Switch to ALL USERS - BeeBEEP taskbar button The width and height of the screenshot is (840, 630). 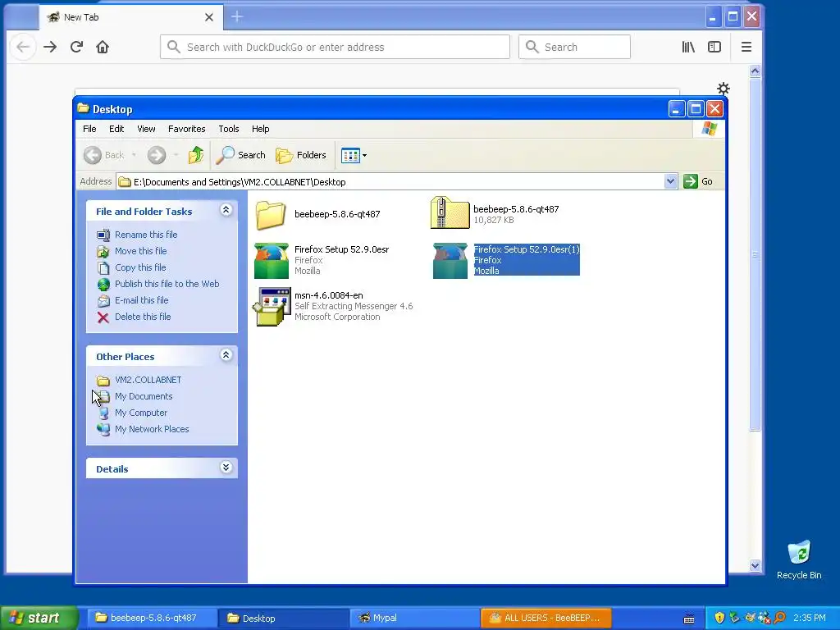(x=546, y=618)
